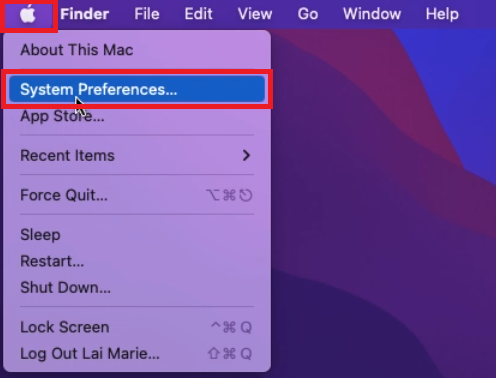Open the Go menu
Screen dimensions: 496x378
click(308, 14)
